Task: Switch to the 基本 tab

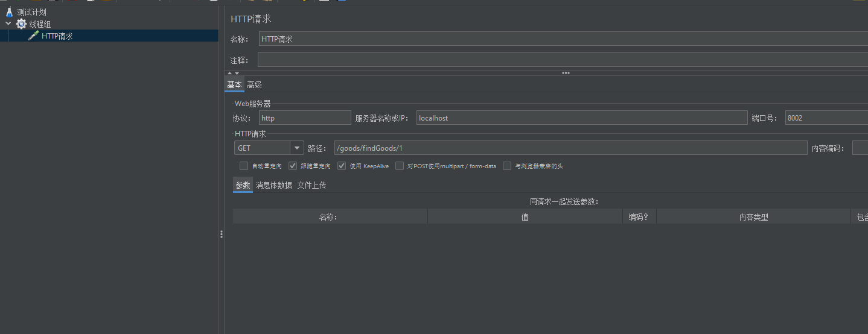Action: click(x=234, y=85)
